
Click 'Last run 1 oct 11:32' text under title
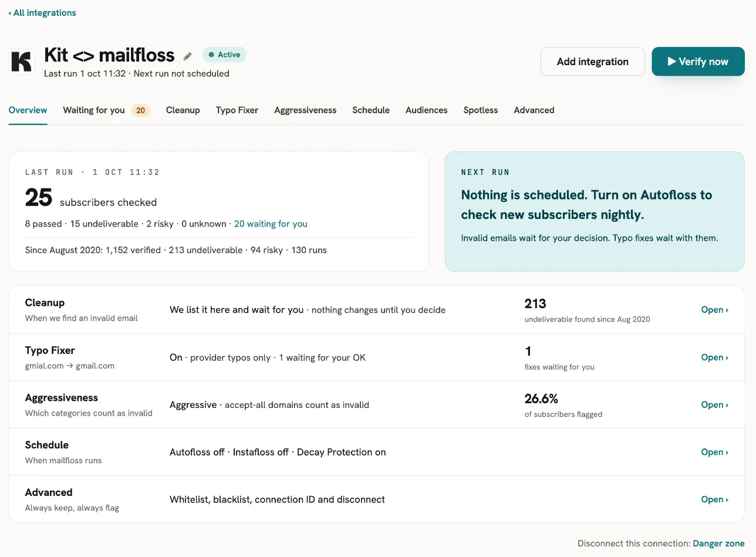click(85, 73)
